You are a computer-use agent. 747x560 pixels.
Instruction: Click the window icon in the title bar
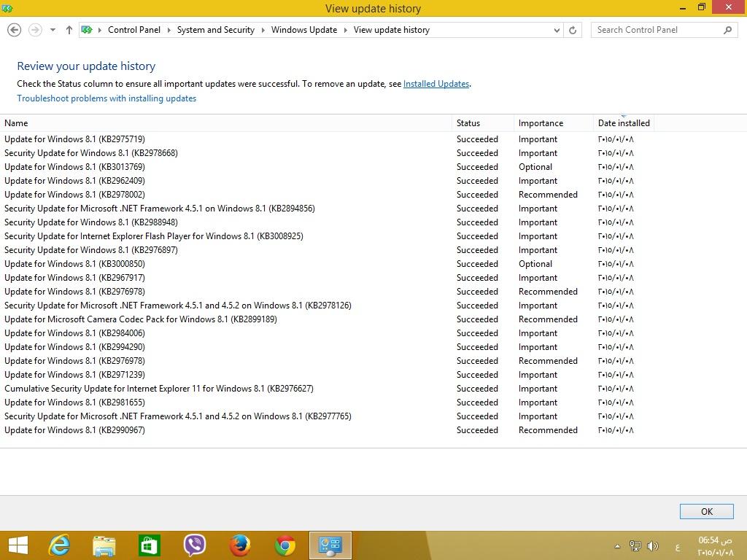(x=7, y=8)
